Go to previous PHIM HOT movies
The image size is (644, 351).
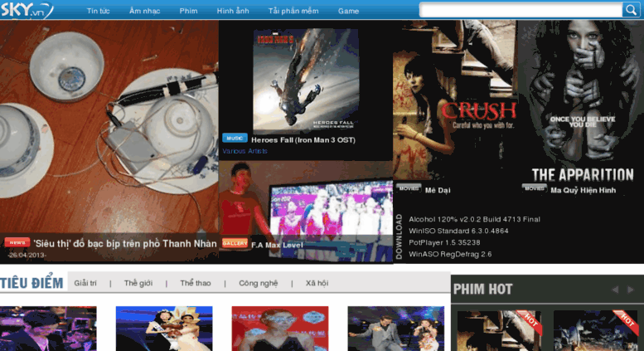click(615, 290)
